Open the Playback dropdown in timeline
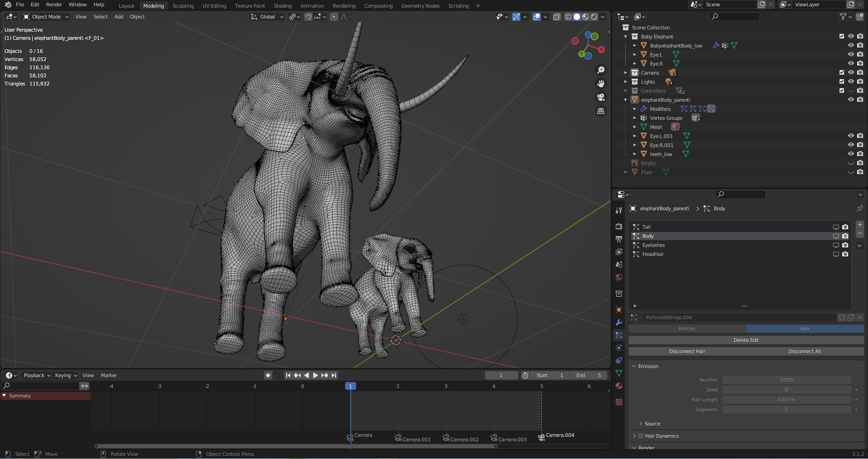868x459 pixels. 37,375
